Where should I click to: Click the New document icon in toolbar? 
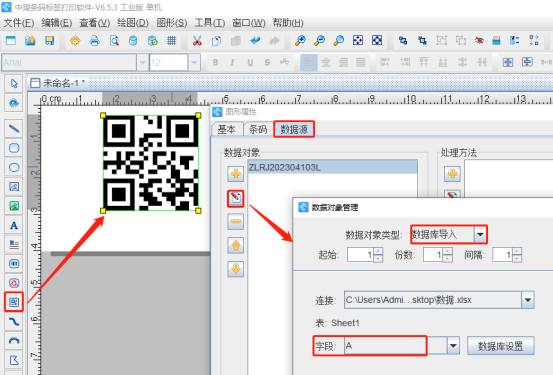[x=11, y=41]
